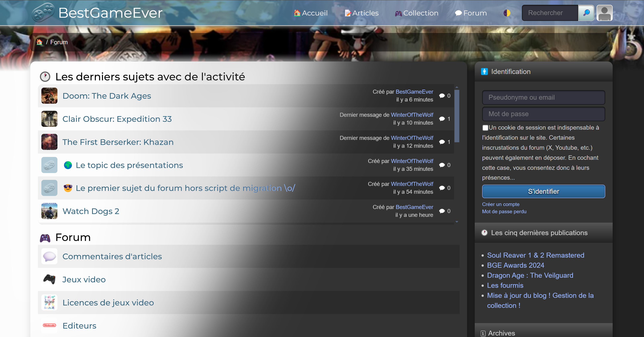
Task: Open BGE Awards 2024 publication
Action: [x=515, y=265]
